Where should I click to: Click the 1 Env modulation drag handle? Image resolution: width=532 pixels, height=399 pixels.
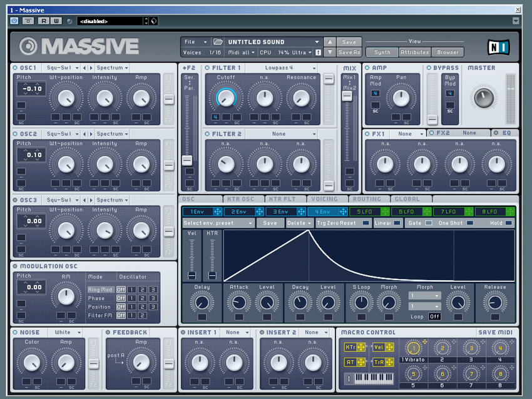point(217,211)
